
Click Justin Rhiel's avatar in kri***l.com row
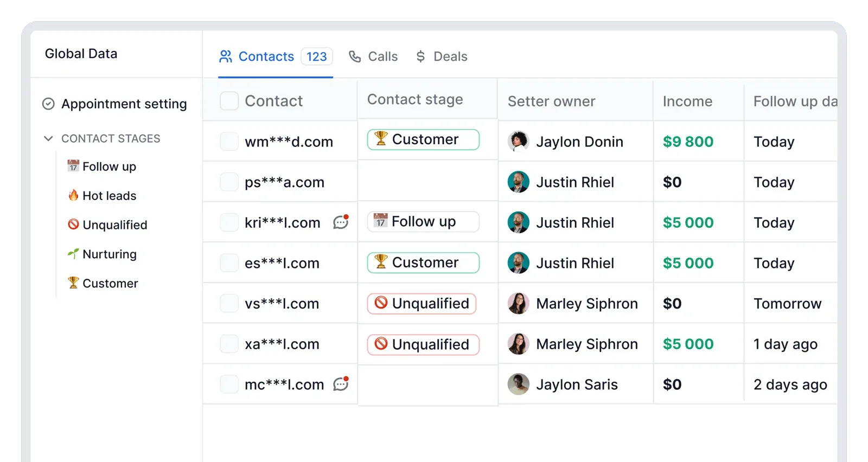(x=518, y=222)
